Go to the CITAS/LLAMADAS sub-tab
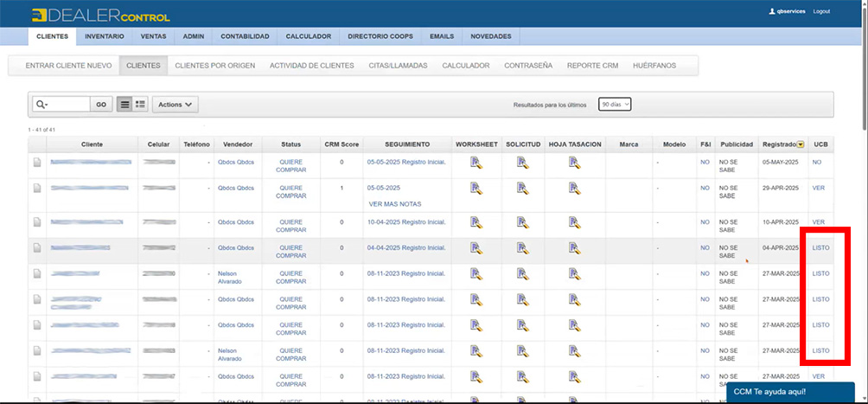The height and width of the screenshot is (404, 868). (399, 66)
